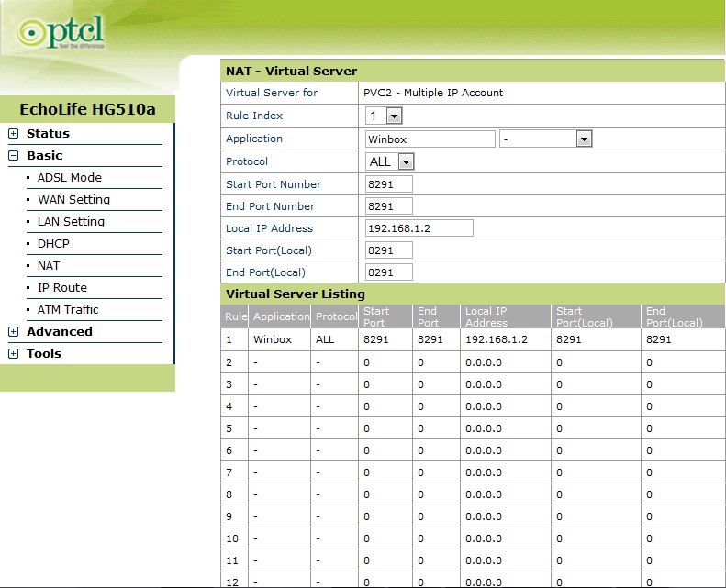Open the Rule Index dropdown
The image size is (726, 588).
[384, 116]
